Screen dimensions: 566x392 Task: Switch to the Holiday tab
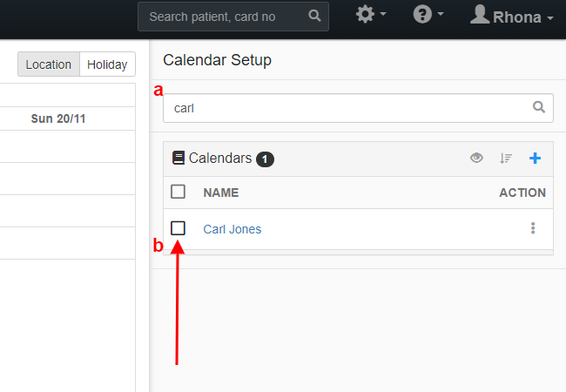(x=107, y=64)
